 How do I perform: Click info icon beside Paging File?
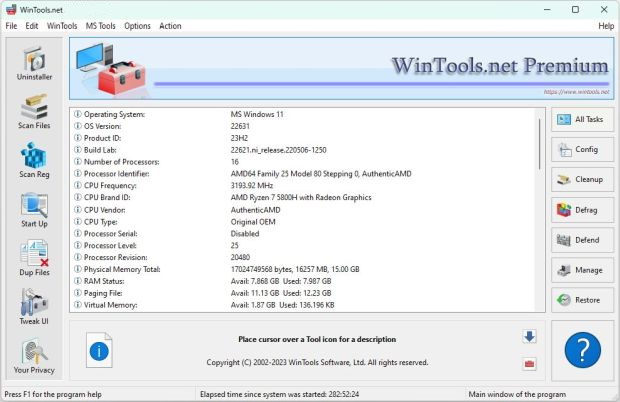[x=78, y=293]
